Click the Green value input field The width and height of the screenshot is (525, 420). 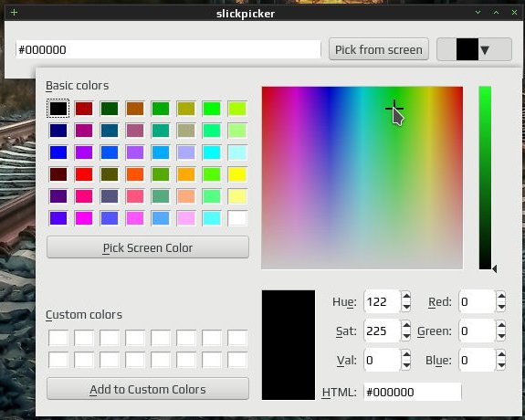(476, 331)
